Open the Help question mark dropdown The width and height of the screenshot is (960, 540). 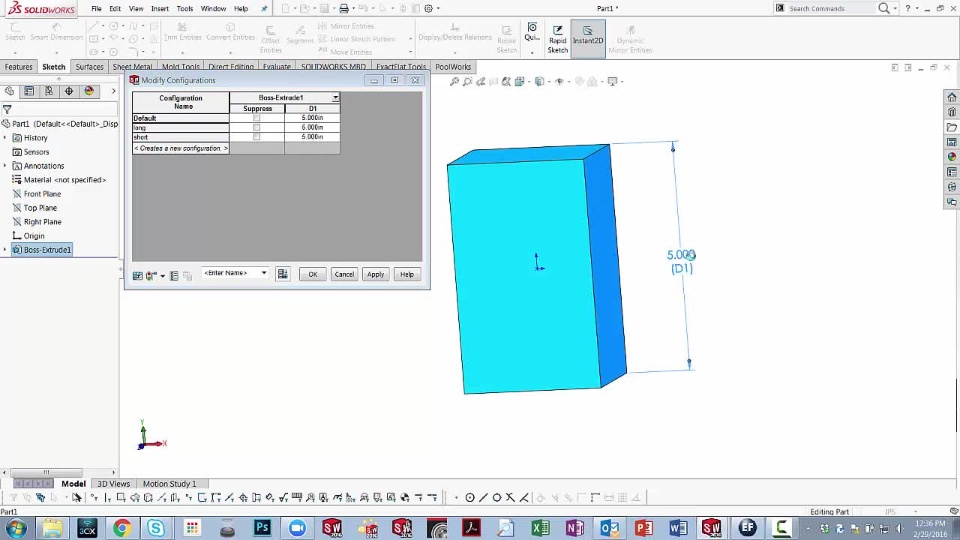coord(917,9)
